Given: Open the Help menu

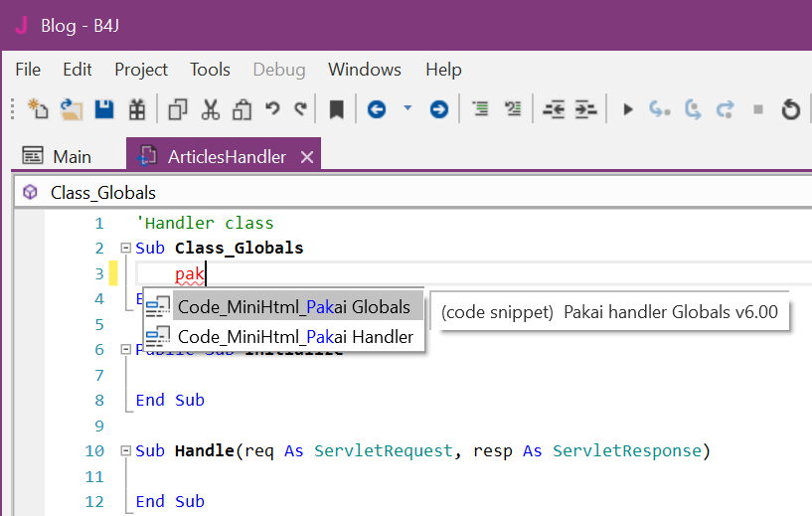Looking at the screenshot, I should pyautogui.click(x=443, y=70).
